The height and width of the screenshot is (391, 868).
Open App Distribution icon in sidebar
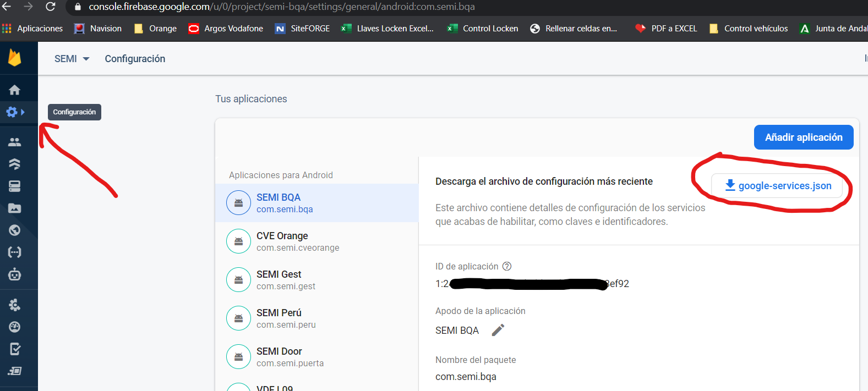click(x=15, y=371)
